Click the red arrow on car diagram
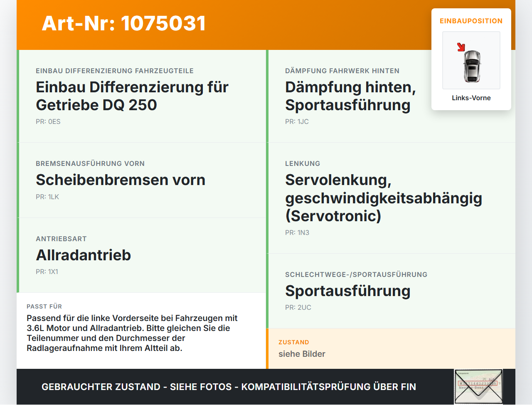Screen dimensions: 532x405 click(x=461, y=47)
